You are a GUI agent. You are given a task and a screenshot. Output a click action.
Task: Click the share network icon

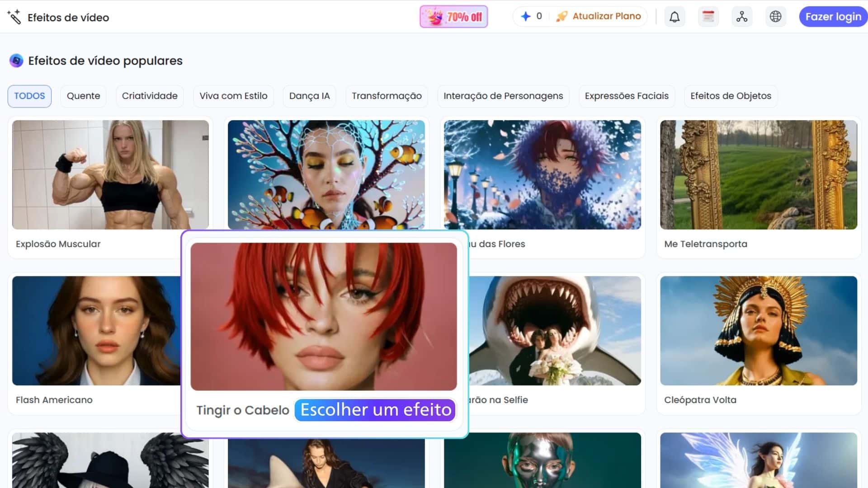[x=742, y=17]
